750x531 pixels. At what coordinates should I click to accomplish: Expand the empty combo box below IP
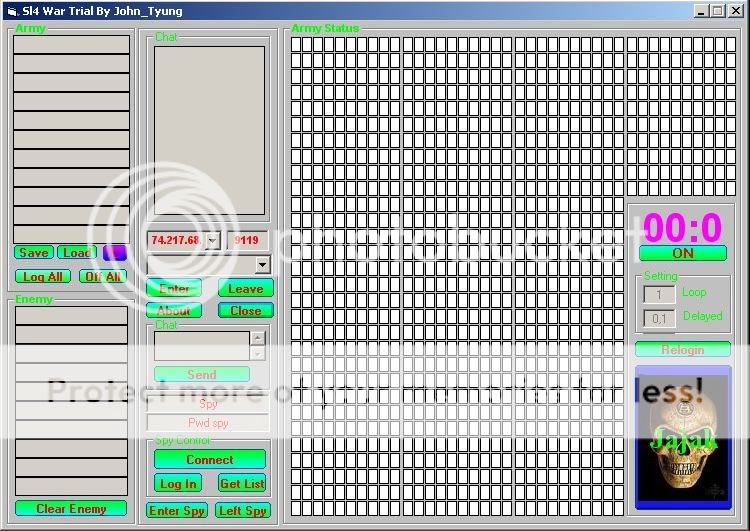[x=262, y=265]
